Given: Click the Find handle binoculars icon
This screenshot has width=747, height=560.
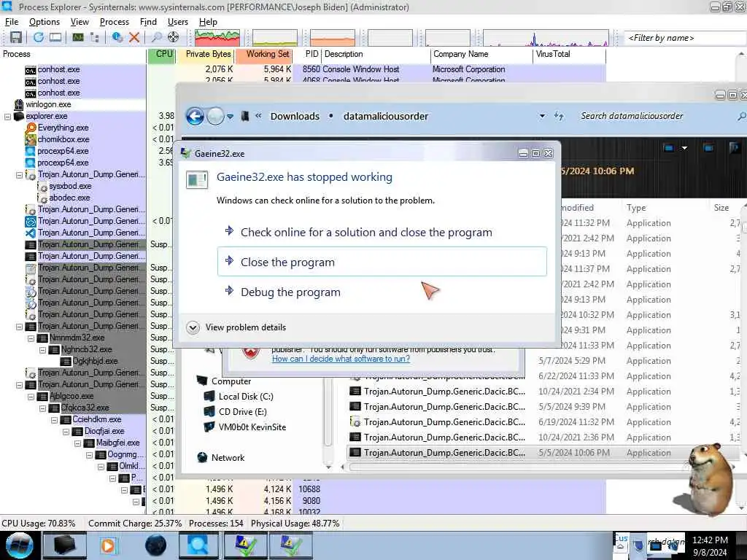Looking at the screenshot, I should point(156,37).
